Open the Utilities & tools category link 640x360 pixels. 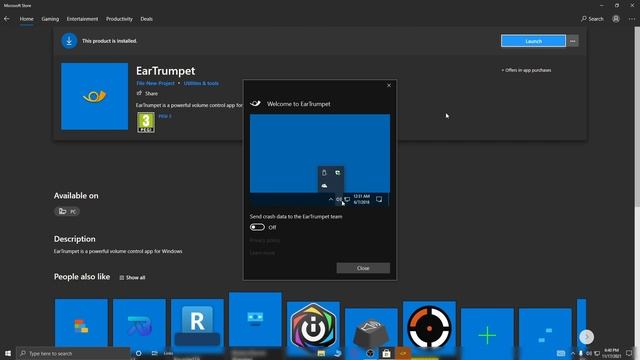click(x=201, y=83)
